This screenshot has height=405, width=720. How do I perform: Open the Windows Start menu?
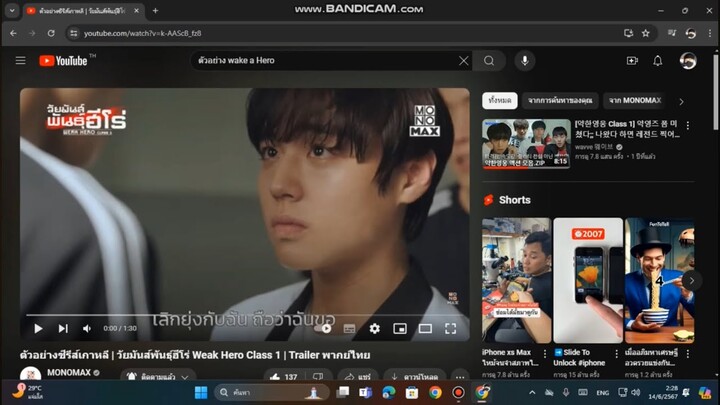(201, 393)
